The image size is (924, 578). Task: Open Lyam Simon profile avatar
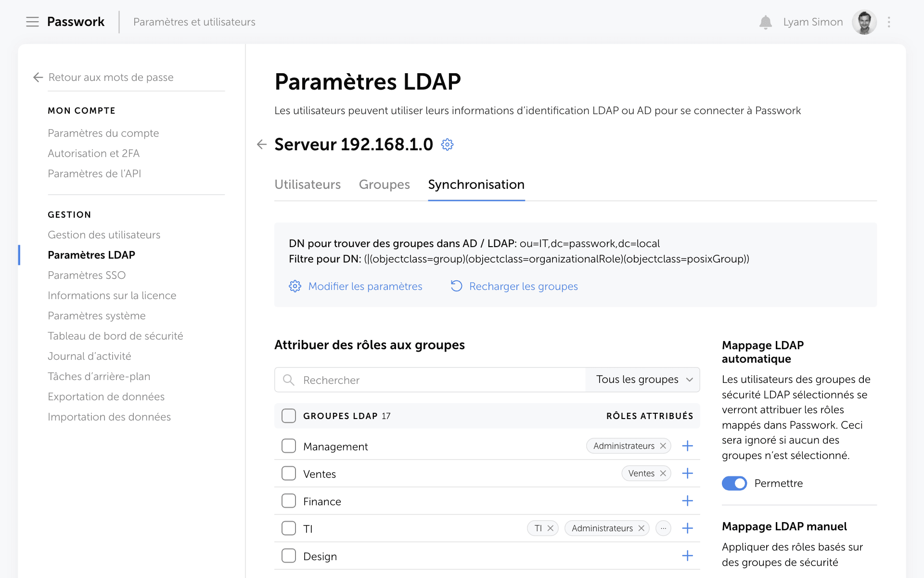pos(864,22)
